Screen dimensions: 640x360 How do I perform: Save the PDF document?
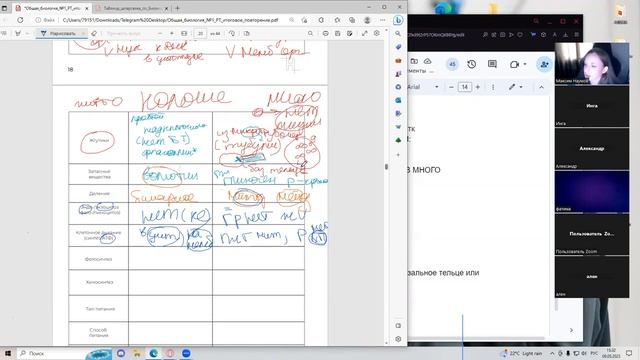338,33
